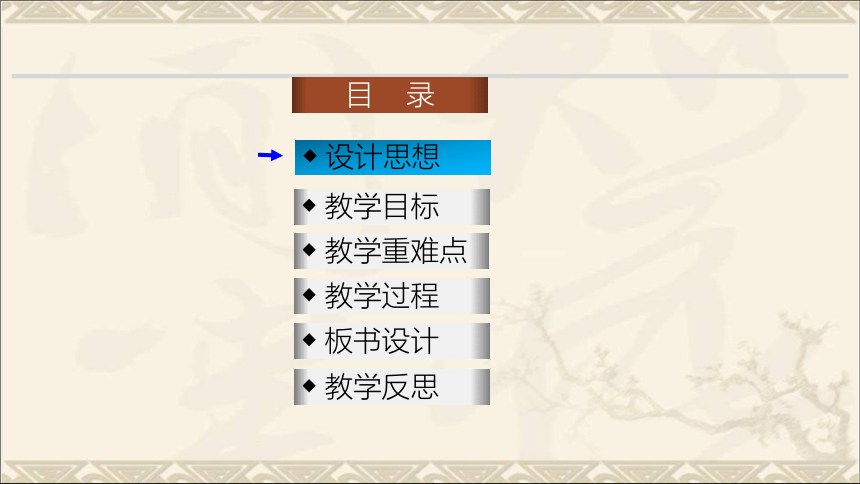Click the bottom decorative border pattern
Viewport: 860px width, 484px height.
click(x=430, y=472)
